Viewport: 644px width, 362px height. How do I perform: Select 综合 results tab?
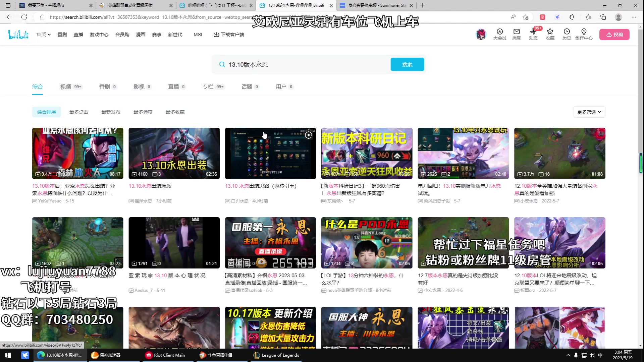click(38, 87)
